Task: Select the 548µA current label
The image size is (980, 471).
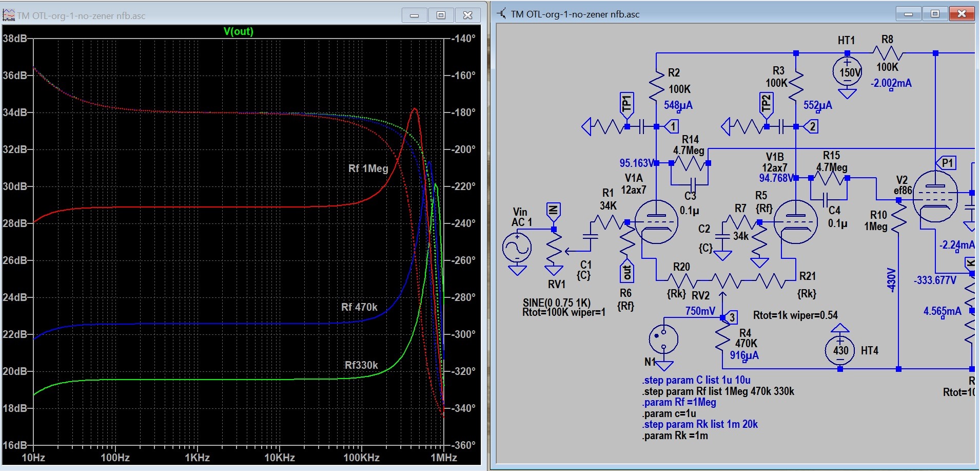Action: 678,105
